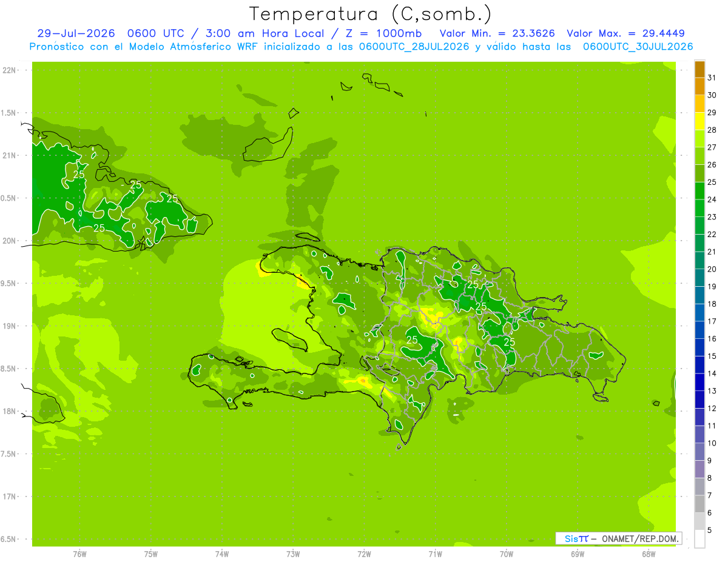Click the "69W" longitude axis label

578,554
